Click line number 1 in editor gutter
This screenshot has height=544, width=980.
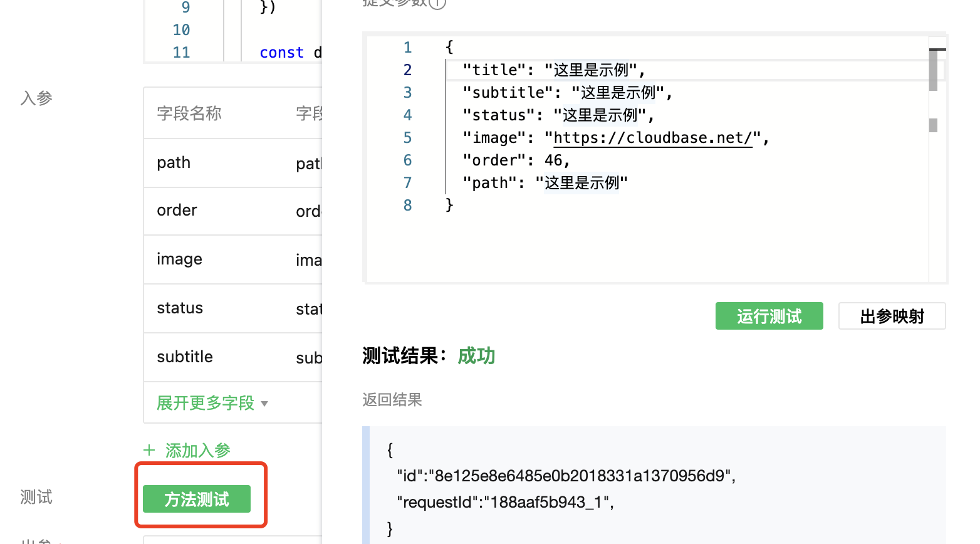click(408, 47)
